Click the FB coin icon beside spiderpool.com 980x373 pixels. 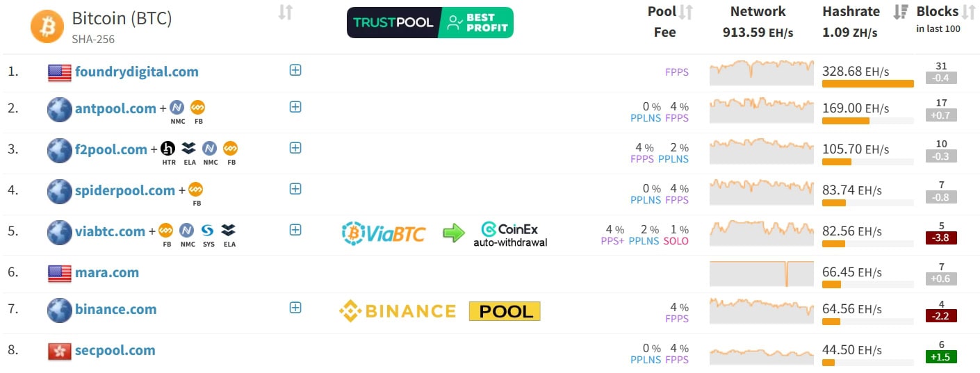click(196, 190)
